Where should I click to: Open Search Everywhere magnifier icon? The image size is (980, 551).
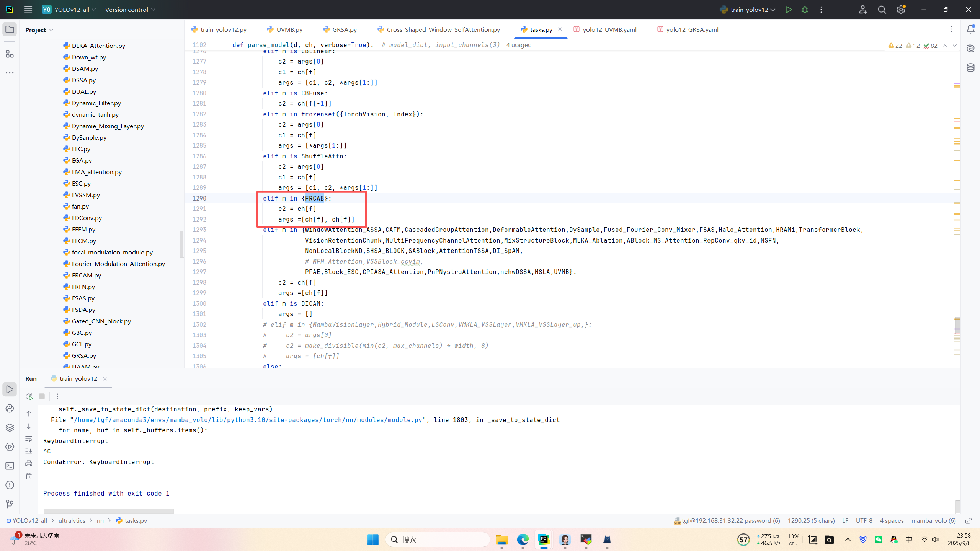click(882, 10)
